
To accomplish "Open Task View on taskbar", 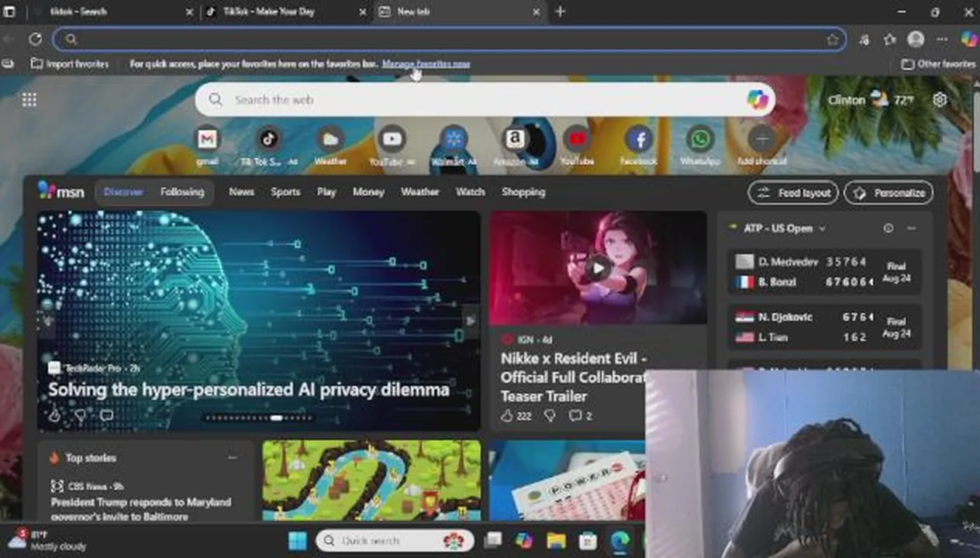I will pyautogui.click(x=492, y=540).
